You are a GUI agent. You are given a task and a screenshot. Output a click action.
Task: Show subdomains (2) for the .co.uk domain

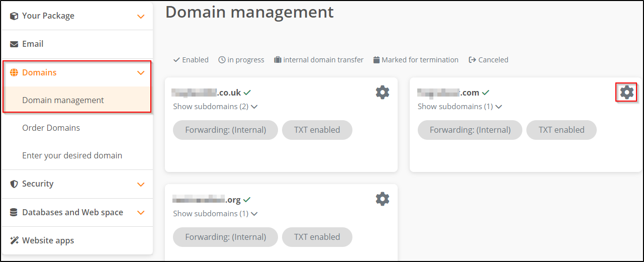215,107
